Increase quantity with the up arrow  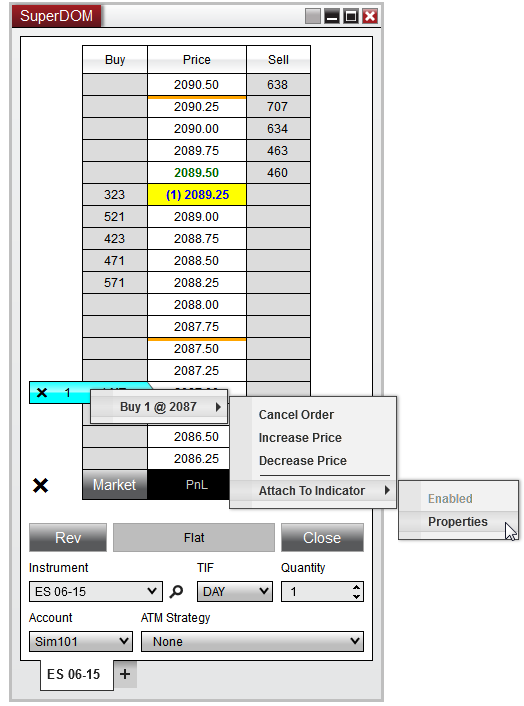point(356,587)
